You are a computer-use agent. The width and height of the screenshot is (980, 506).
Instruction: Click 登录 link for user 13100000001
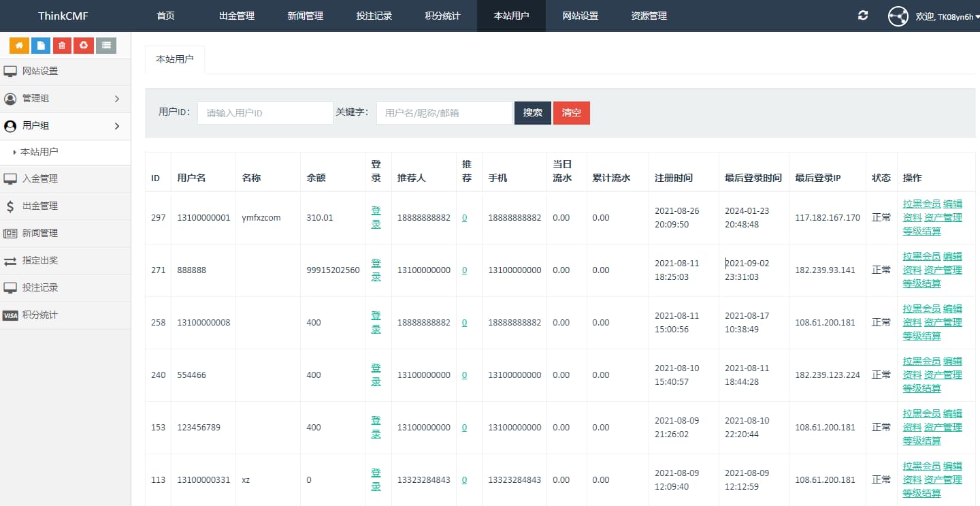376,217
